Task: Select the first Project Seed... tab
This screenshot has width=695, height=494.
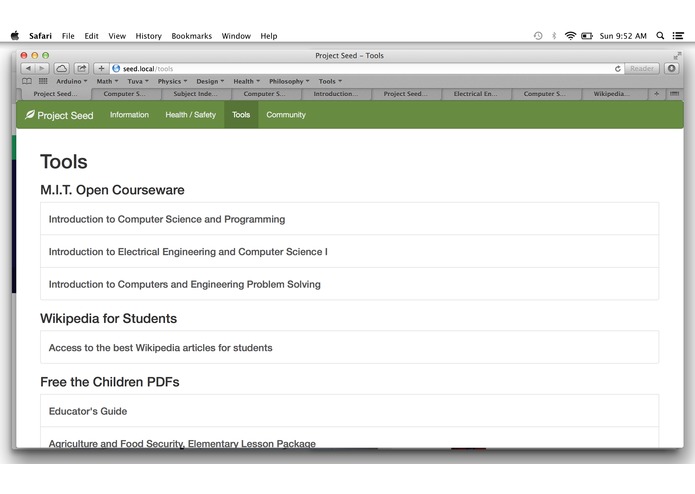Action: point(55,93)
